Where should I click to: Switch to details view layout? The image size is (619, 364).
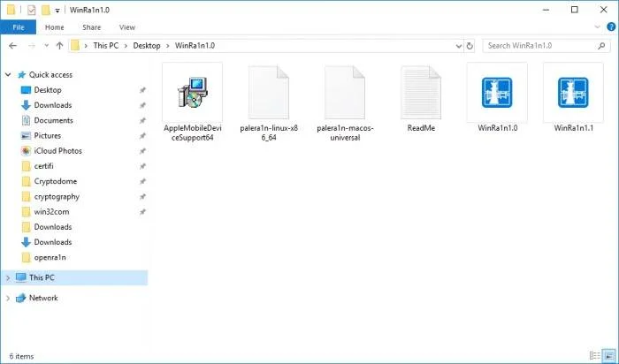click(594, 355)
